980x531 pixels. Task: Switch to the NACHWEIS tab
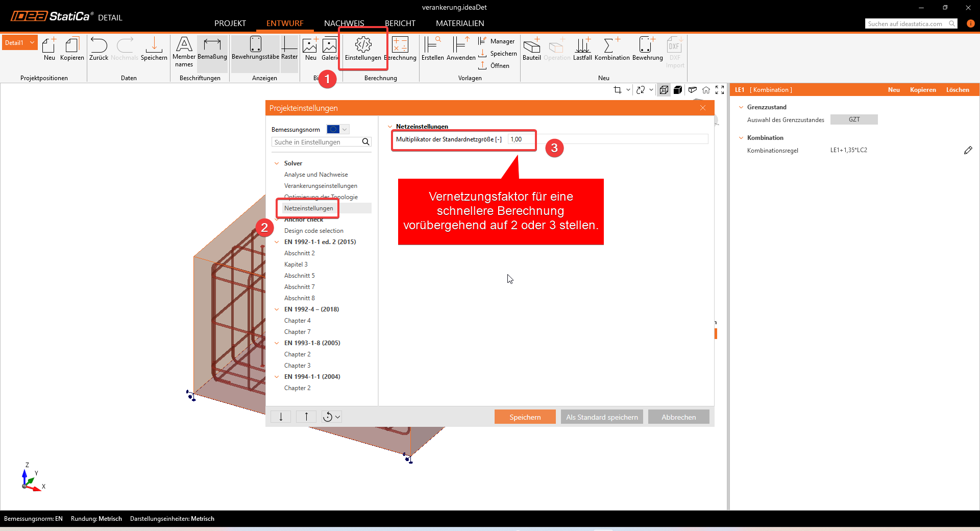[x=344, y=23]
